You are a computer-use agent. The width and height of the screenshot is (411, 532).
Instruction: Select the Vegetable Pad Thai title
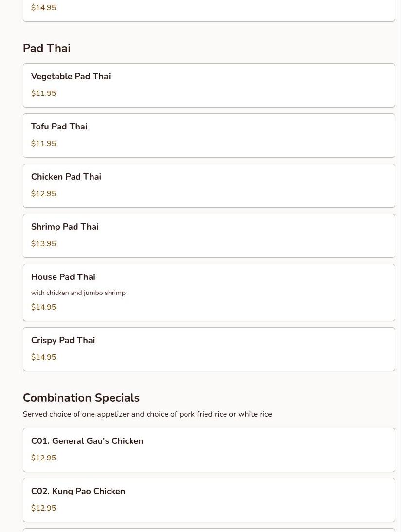(71, 76)
